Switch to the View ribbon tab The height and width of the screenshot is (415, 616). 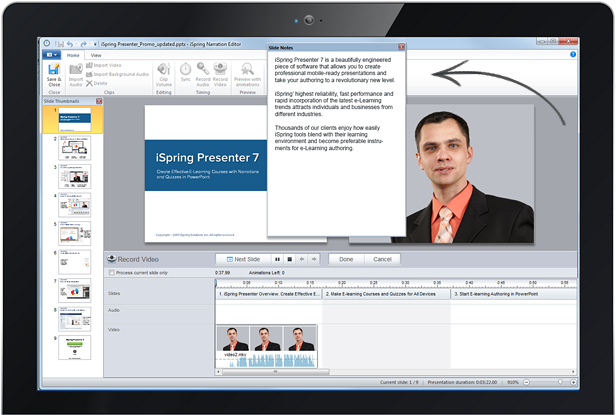click(96, 55)
